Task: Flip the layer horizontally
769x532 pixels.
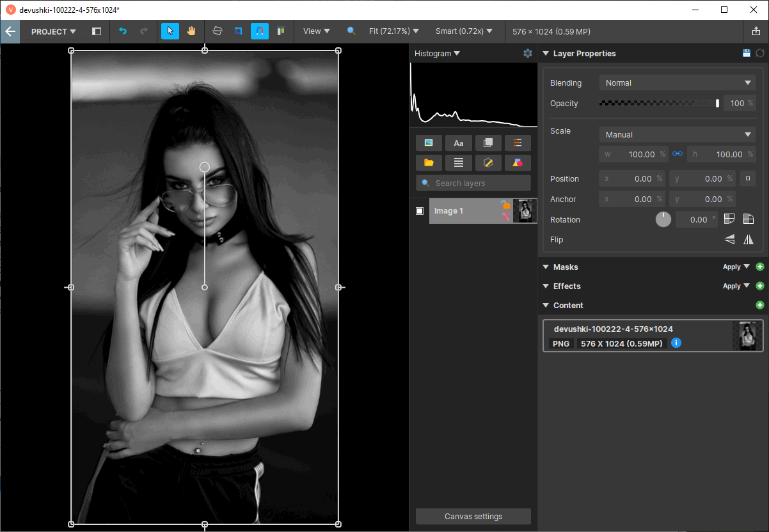Action: pos(749,239)
